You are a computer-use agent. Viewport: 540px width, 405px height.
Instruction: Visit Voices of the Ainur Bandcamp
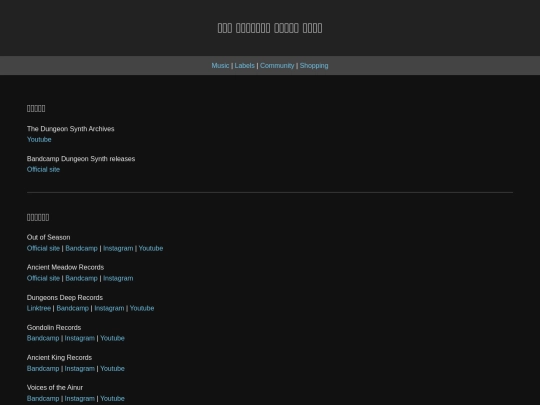tap(43, 398)
